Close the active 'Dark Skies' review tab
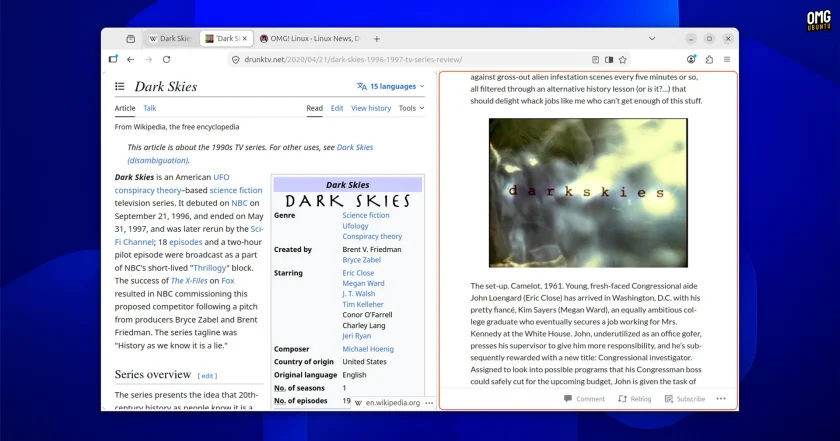840x441 pixels. click(x=245, y=39)
